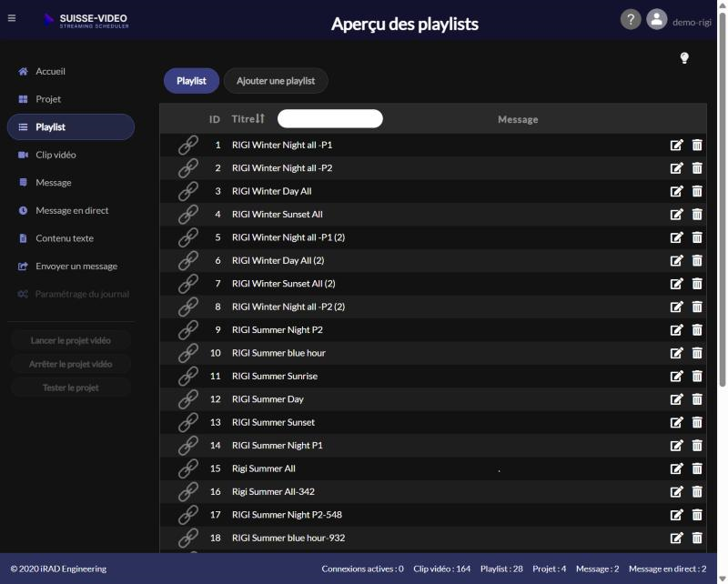
Task: Focus the title search field
Action: 330,118
